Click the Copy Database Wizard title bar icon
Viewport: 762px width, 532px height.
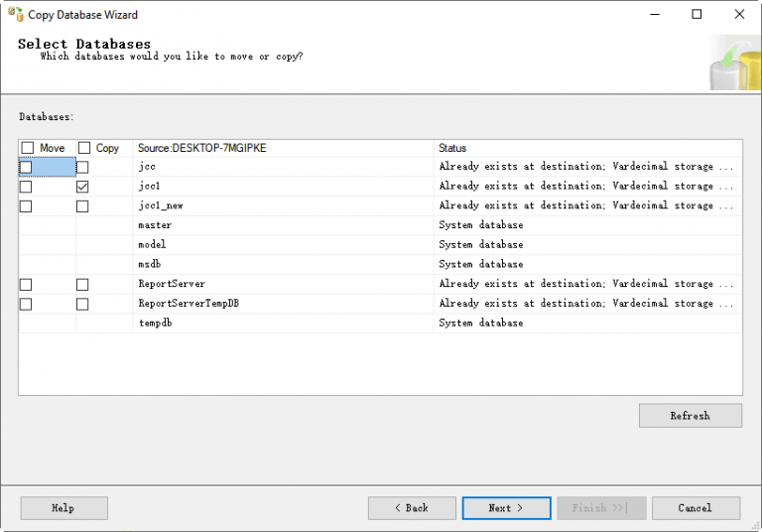point(16,14)
